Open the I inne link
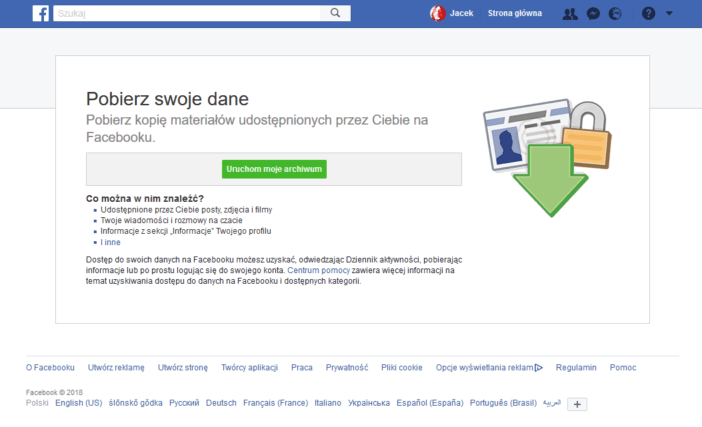 (x=110, y=242)
